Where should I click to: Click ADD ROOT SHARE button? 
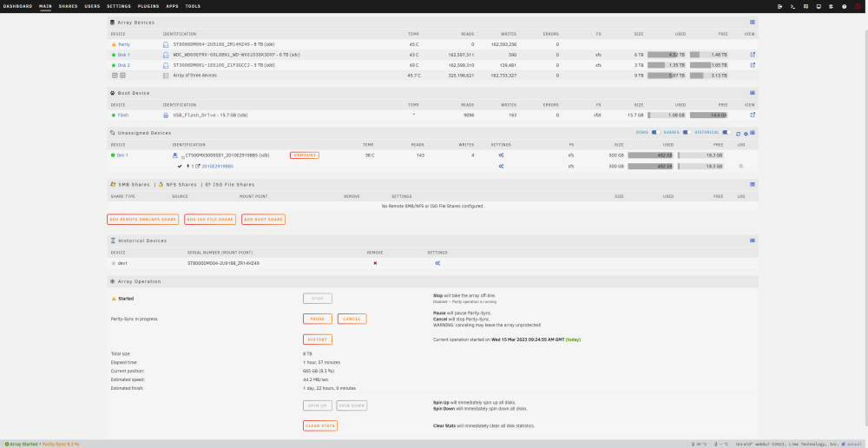[x=263, y=220]
